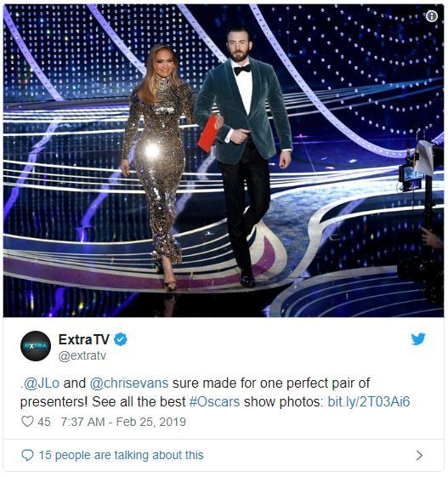448x477 pixels.
Task: Click the speech bubble reply icon
Action: (27, 455)
